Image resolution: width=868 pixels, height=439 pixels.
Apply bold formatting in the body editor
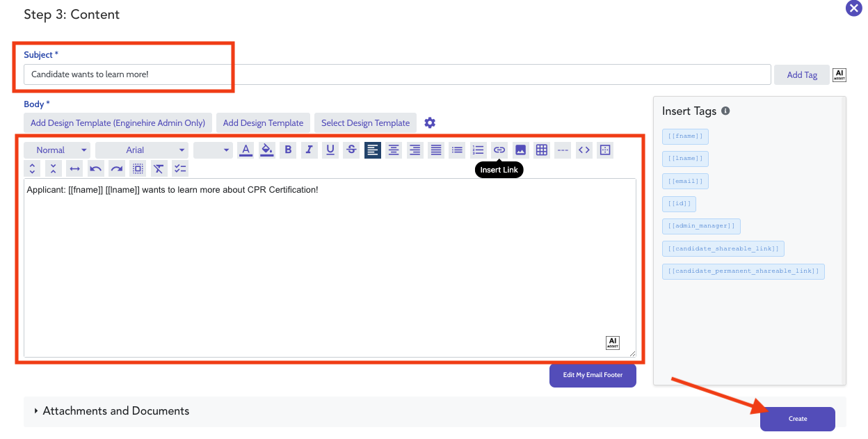[x=287, y=150]
